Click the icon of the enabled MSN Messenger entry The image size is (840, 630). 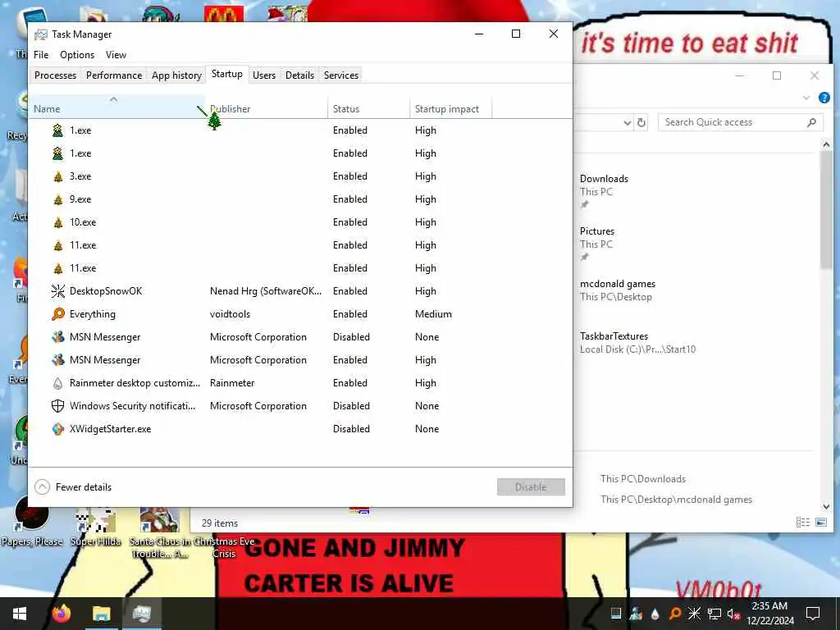coord(58,360)
